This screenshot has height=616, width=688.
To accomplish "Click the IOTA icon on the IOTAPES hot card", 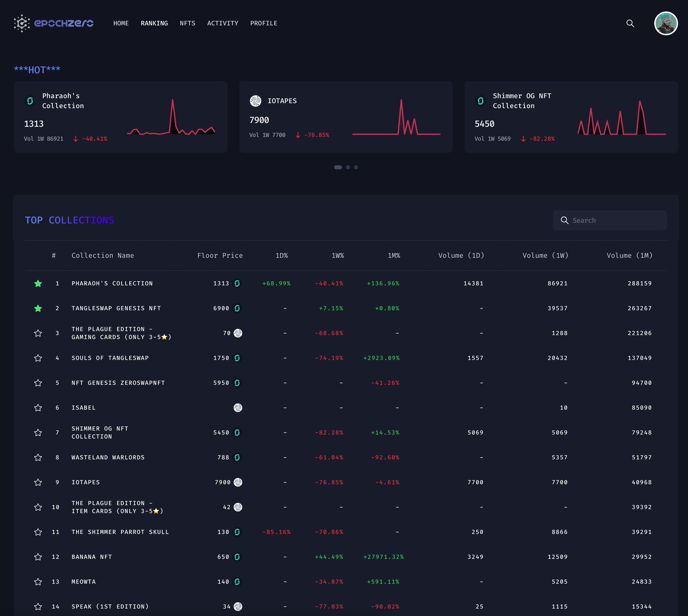I will (x=255, y=101).
